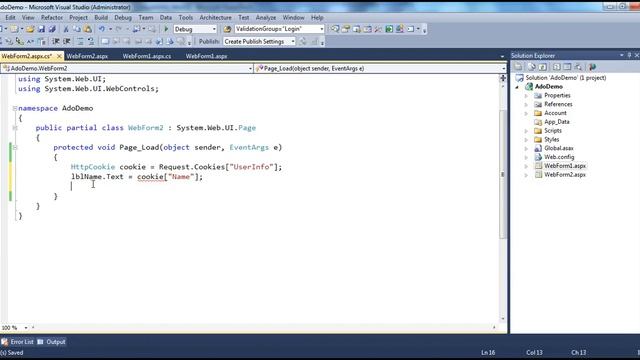Screen dimensions: 640x360
Task: Click the Paste toolbar icon
Action: click(88, 29)
